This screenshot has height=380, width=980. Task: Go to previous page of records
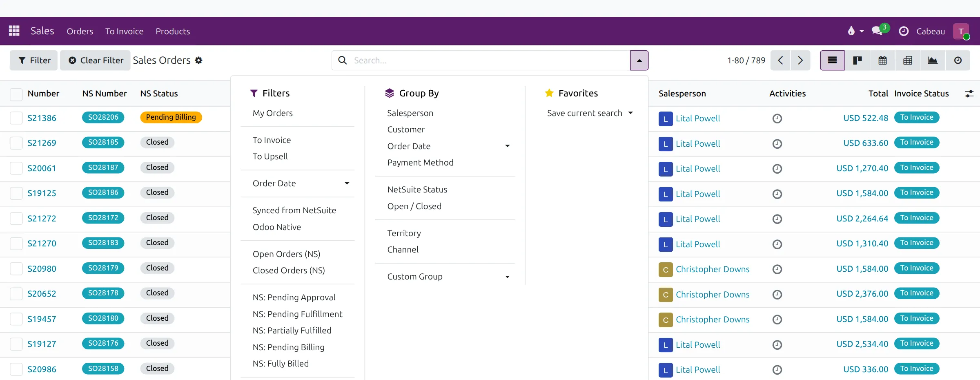coord(780,60)
